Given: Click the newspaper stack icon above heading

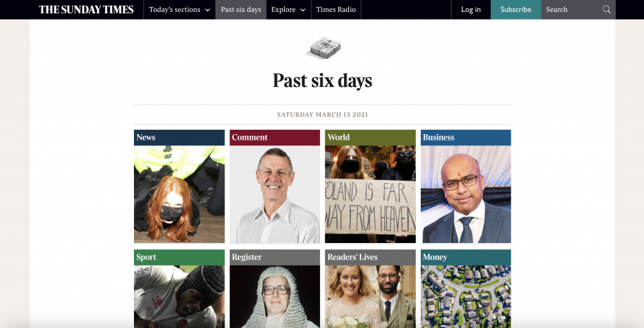Looking at the screenshot, I should 323,47.
